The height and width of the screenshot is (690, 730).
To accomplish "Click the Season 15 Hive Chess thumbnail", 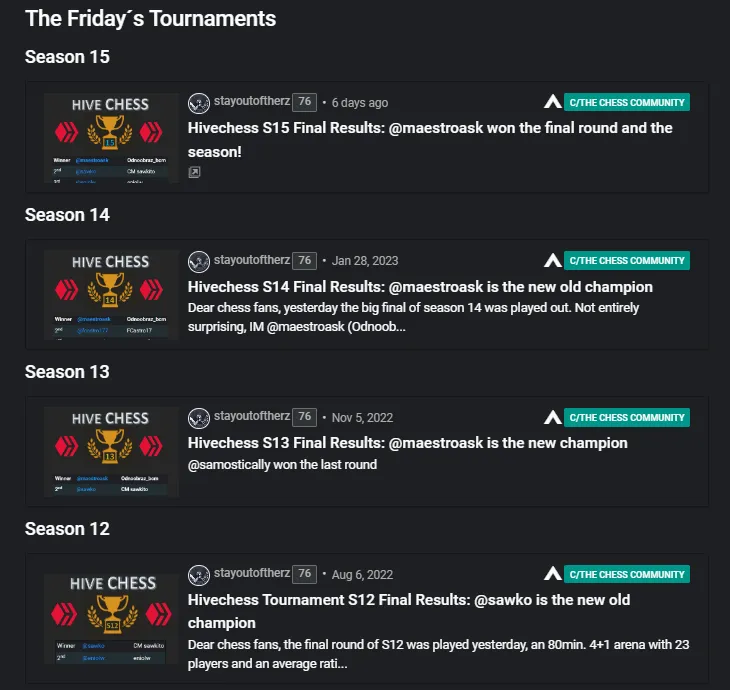I will [x=111, y=137].
